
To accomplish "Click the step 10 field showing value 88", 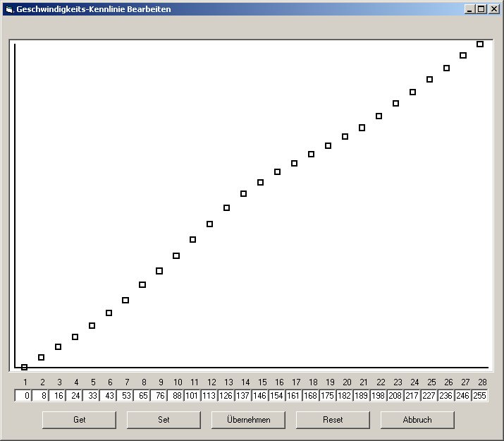I will [175, 396].
